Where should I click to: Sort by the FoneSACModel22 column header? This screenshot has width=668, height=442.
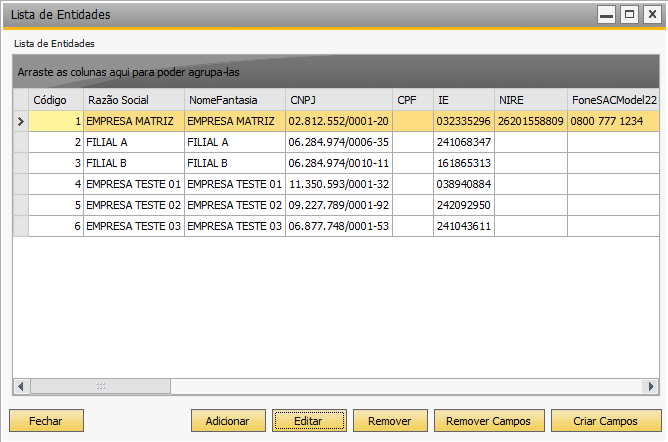coord(613,100)
